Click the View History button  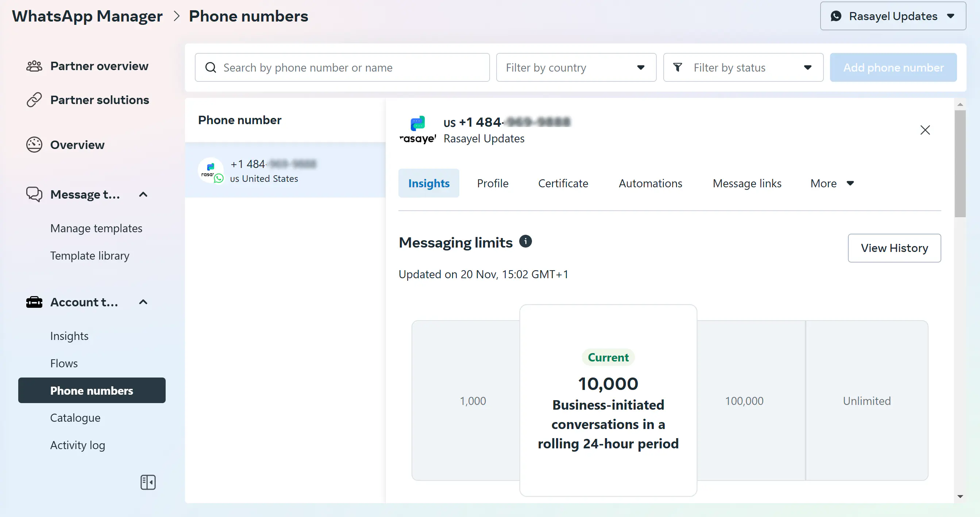895,248
